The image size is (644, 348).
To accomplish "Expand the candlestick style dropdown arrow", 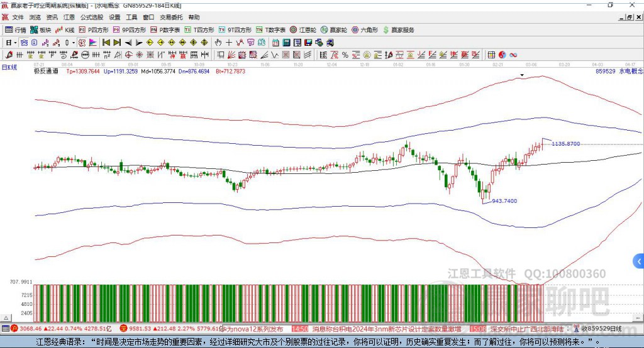I will (x=74, y=43).
